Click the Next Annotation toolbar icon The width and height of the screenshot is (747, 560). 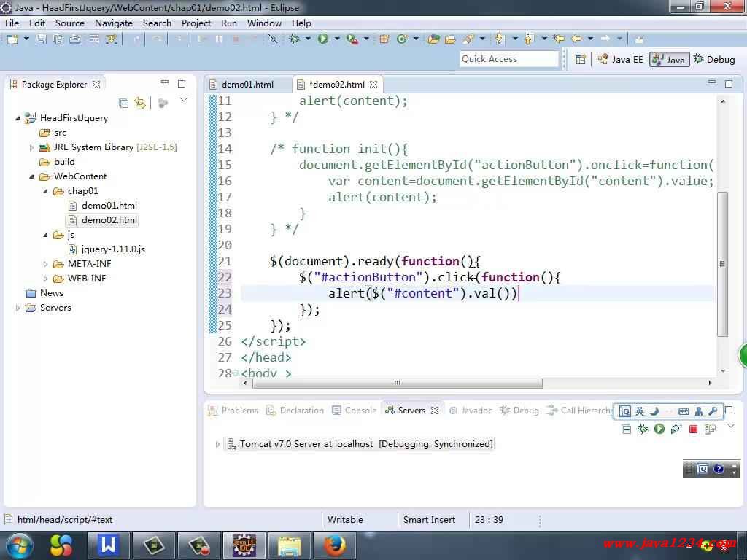[499, 39]
